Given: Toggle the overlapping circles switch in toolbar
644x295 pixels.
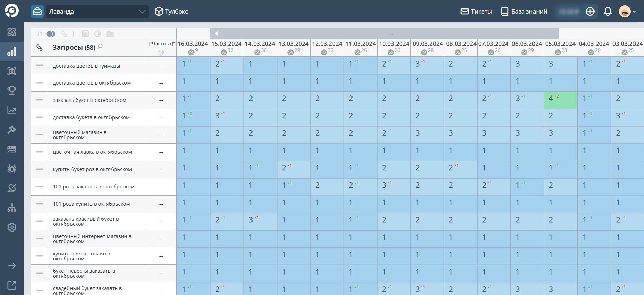Looking at the screenshot, I should [51, 34].
